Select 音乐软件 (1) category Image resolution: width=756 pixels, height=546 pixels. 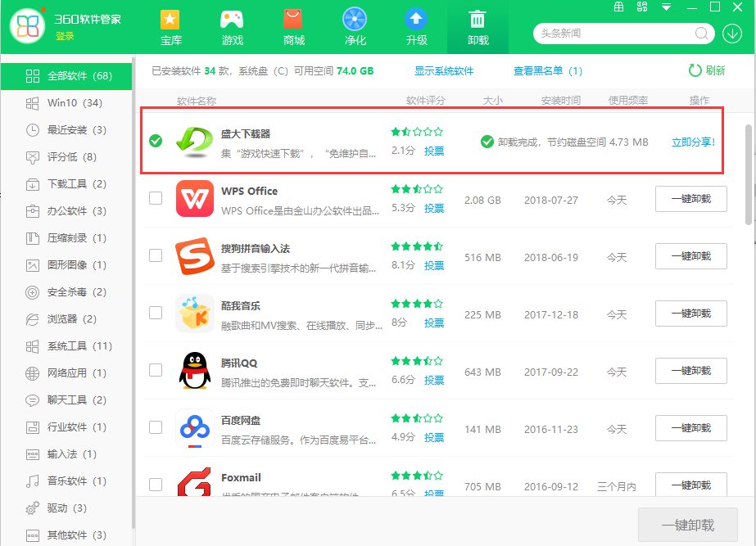66,481
